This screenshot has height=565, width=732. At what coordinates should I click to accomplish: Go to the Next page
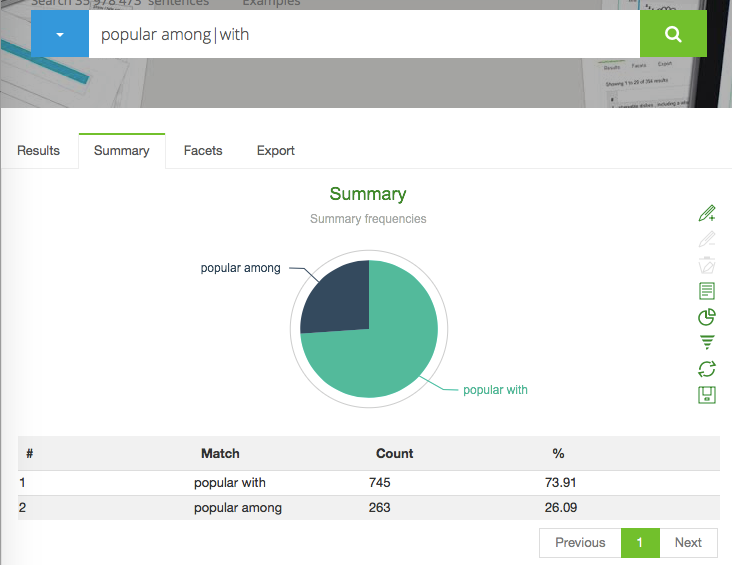pos(688,543)
